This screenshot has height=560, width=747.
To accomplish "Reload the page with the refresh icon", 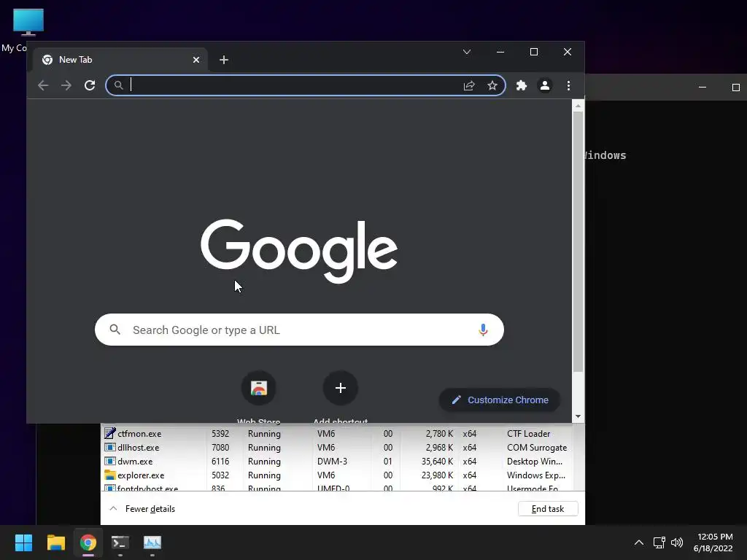I will (90, 85).
